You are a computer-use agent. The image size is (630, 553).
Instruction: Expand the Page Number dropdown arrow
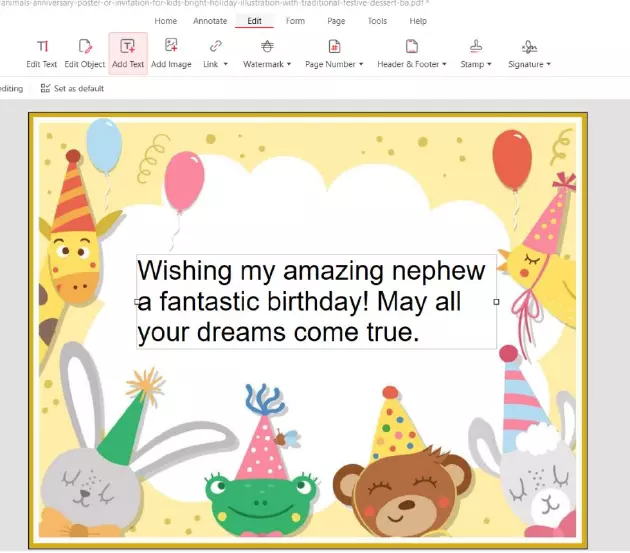point(360,65)
